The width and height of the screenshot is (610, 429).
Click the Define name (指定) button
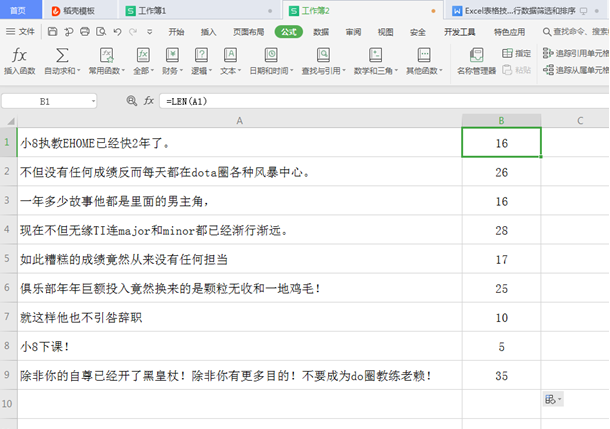click(x=516, y=53)
